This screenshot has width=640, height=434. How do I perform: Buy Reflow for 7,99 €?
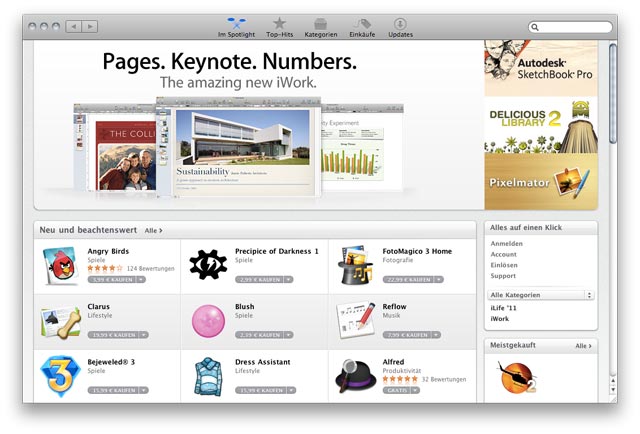[x=407, y=335]
